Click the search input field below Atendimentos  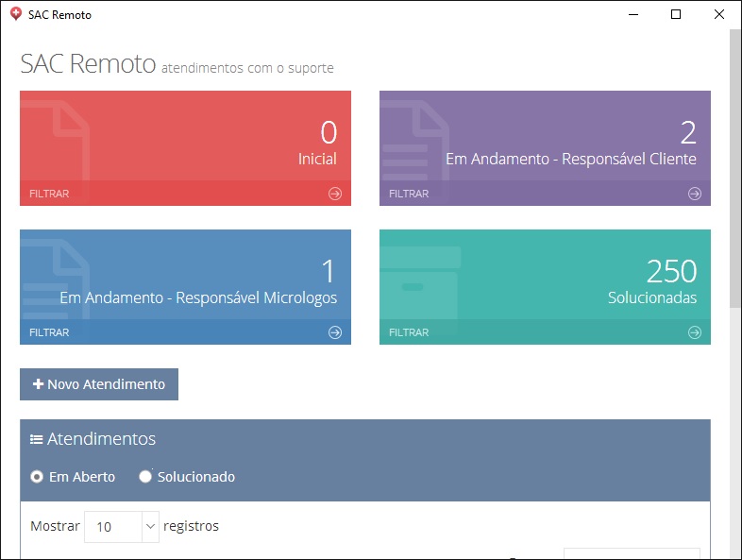[x=632, y=553]
